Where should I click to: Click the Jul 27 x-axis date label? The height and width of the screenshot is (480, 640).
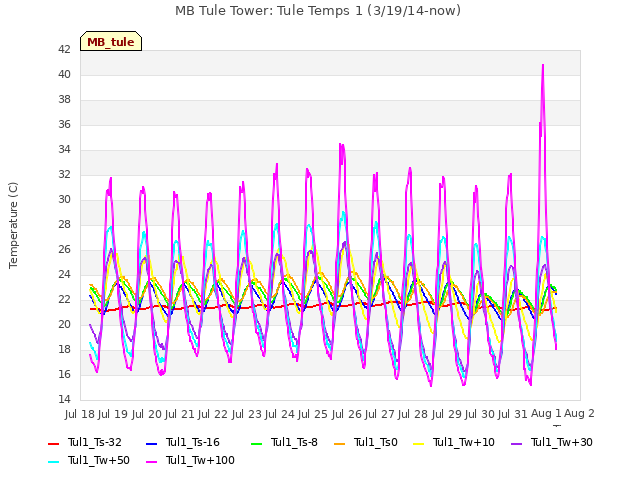(380, 414)
